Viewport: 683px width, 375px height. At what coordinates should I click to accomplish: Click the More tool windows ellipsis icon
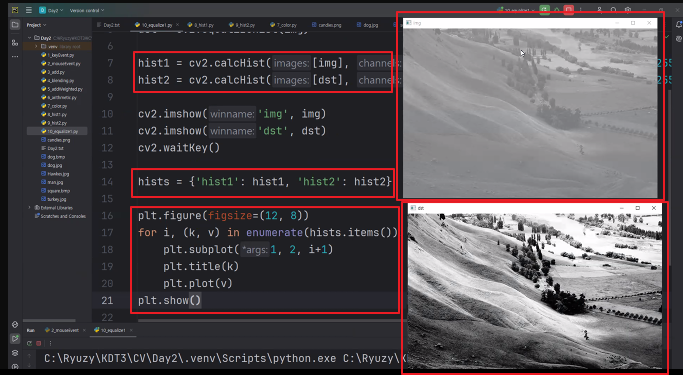point(15,57)
